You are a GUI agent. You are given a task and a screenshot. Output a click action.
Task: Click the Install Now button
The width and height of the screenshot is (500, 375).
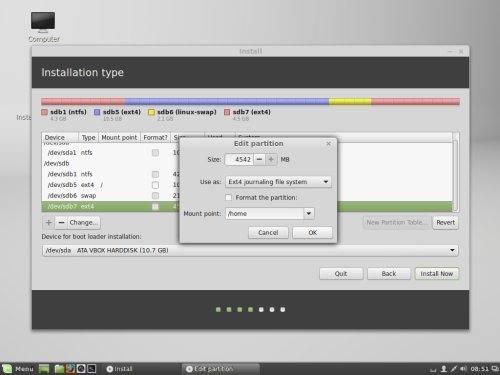[x=437, y=274]
